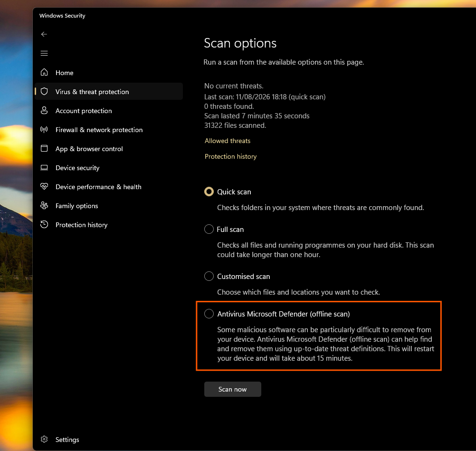Image resolution: width=476 pixels, height=451 pixels.
Task: Select the Quick scan radio button
Action: tap(209, 192)
